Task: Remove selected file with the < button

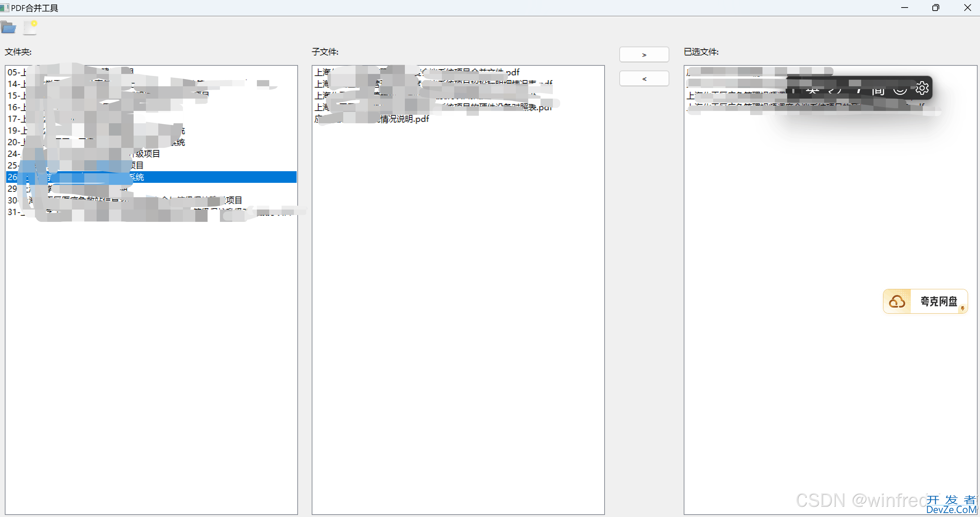Action: click(x=644, y=79)
